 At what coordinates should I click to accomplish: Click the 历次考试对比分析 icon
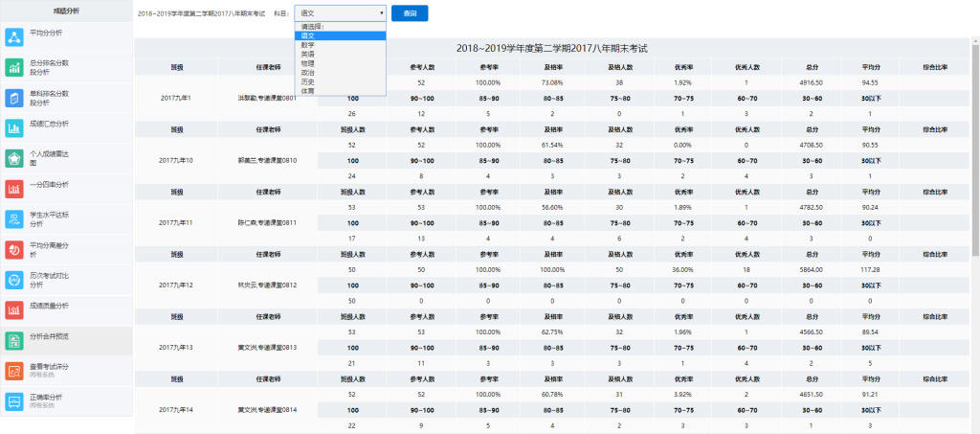tap(14, 280)
